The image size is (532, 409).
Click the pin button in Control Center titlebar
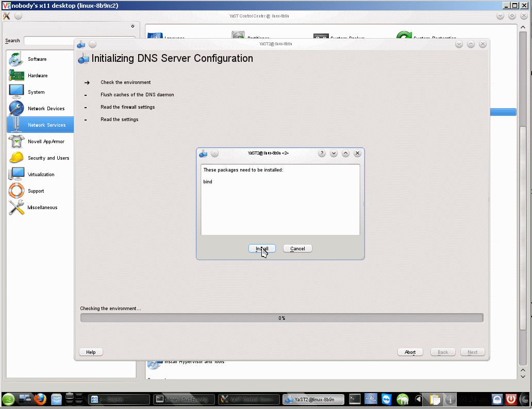point(19,16)
